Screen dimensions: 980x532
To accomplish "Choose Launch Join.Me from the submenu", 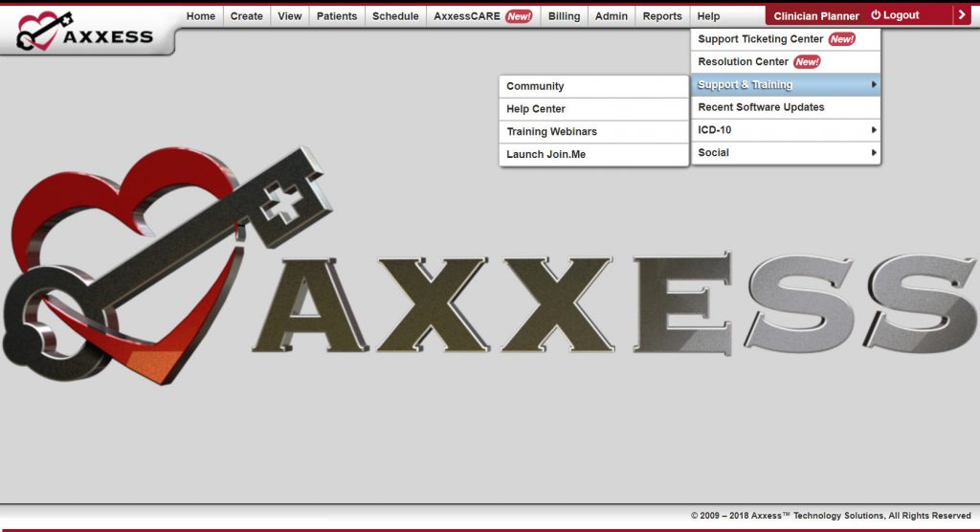I will click(593, 154).
